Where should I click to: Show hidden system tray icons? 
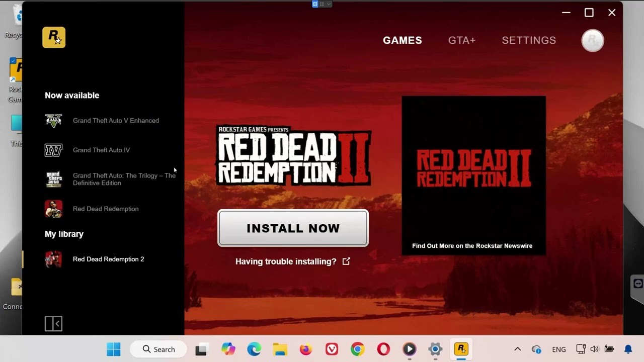(x=517, y=349)
